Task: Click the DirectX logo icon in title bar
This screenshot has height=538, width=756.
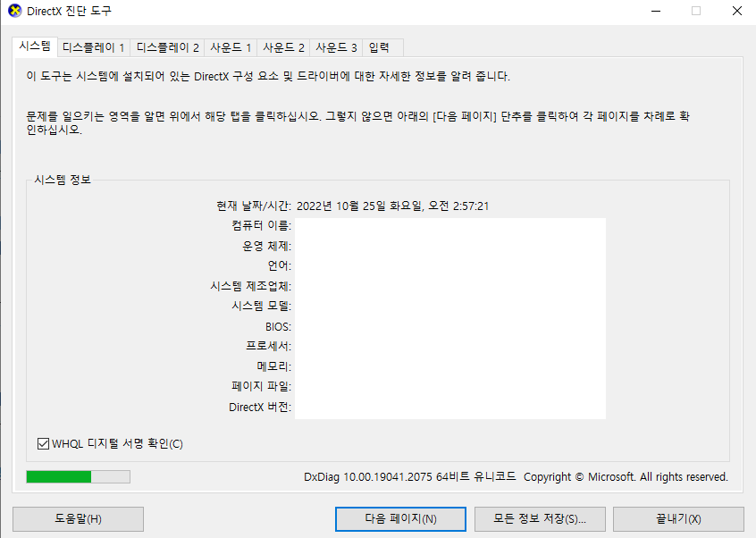Action: [x=15, y=11]
